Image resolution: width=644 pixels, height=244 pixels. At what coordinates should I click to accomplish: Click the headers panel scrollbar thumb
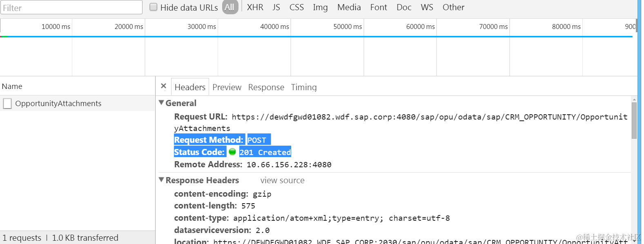[x=634, y=120]
